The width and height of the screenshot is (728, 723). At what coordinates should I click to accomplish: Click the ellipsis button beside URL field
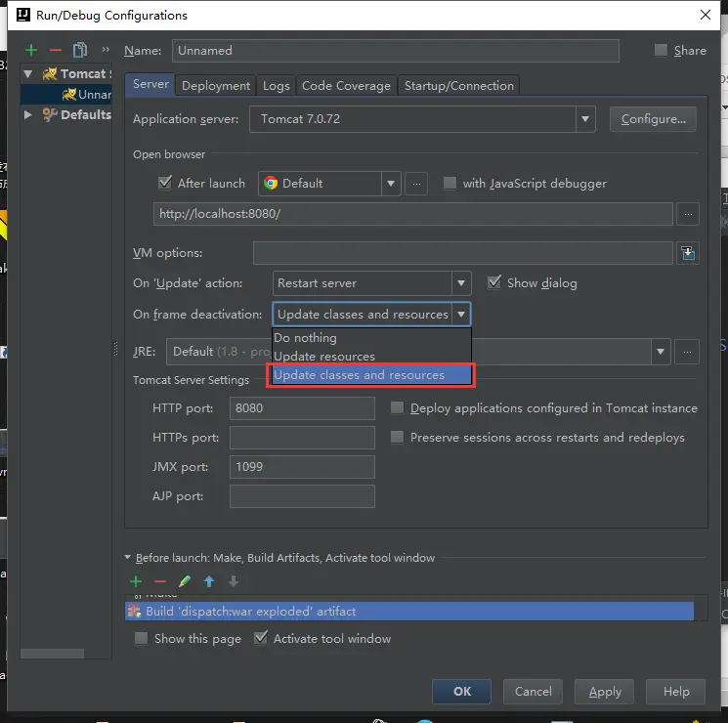tap(688, 214)
